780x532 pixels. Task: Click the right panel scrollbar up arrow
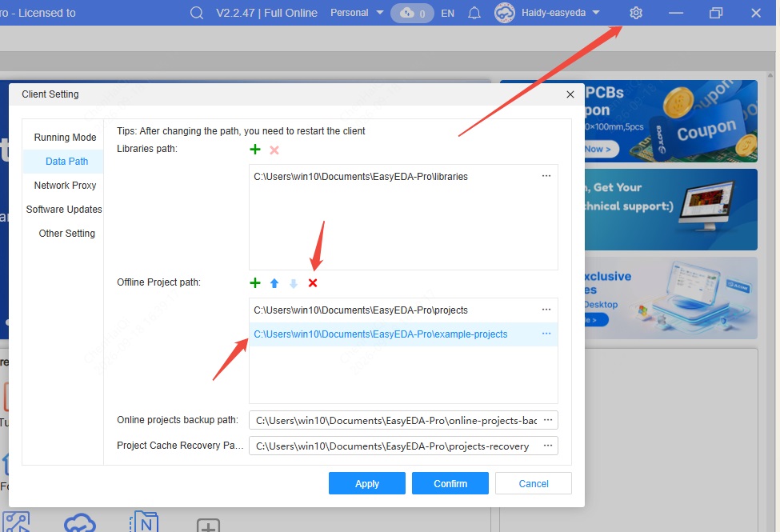pyautogui.click(x=770, y=76)
